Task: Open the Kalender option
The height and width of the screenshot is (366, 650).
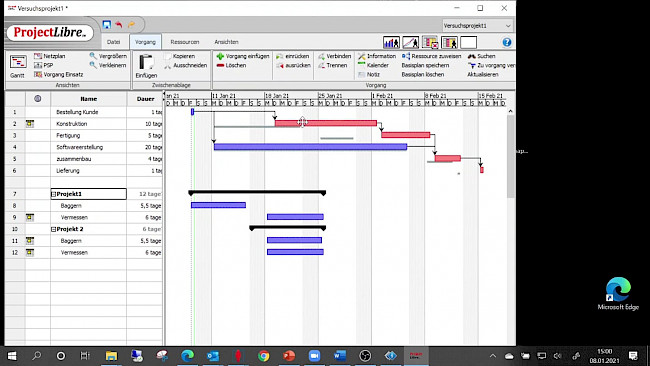Action: point(373,65)
